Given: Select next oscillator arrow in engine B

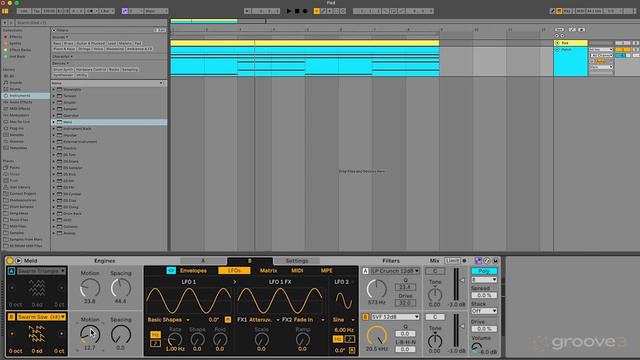Looking at the screenshot, I should coord(62,333).
